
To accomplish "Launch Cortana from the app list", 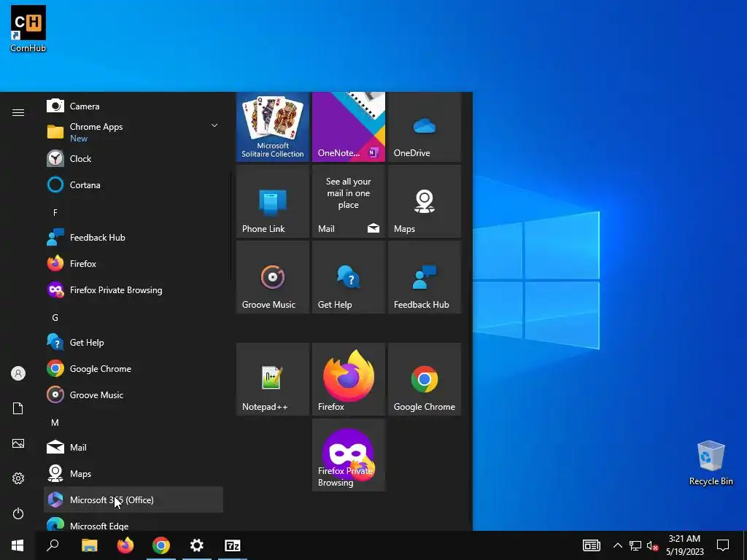I will tap(133, 184).
